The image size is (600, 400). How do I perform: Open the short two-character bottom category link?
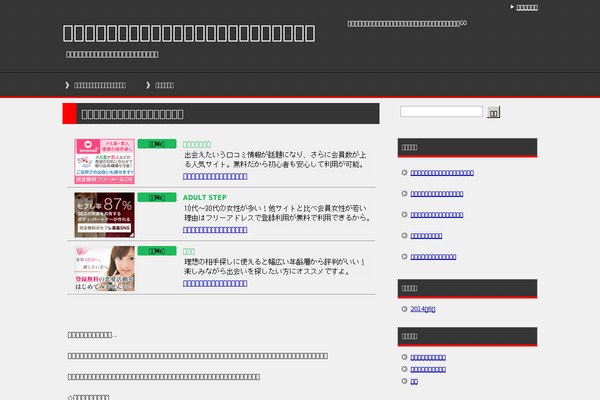click(x=414, y=382)
